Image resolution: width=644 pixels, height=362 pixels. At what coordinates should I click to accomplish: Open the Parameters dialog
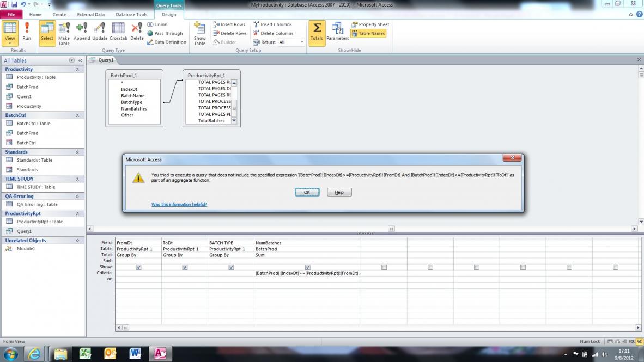coord(338,32)
